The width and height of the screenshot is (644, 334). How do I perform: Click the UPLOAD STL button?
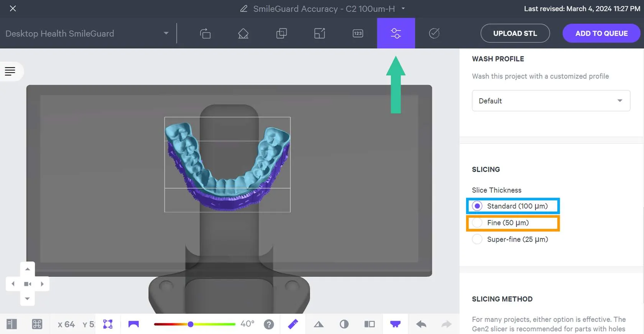point(515,33)
